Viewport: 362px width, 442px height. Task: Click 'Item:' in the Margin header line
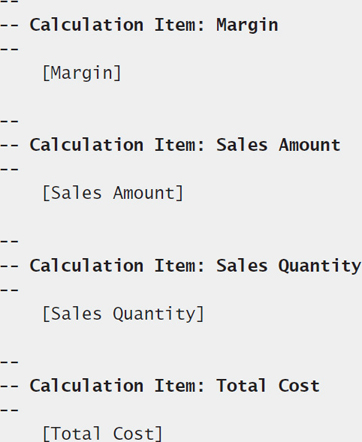[179, 25]
